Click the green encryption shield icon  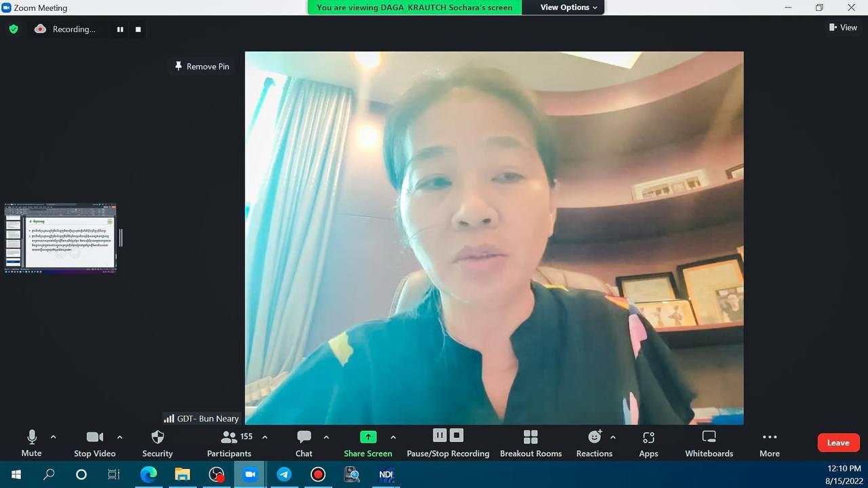point(14,29)
